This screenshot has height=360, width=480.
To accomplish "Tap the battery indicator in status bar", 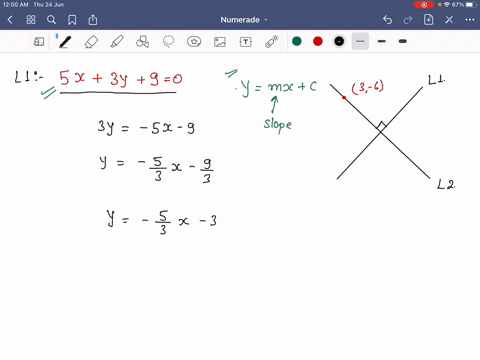I will point(471,5).
